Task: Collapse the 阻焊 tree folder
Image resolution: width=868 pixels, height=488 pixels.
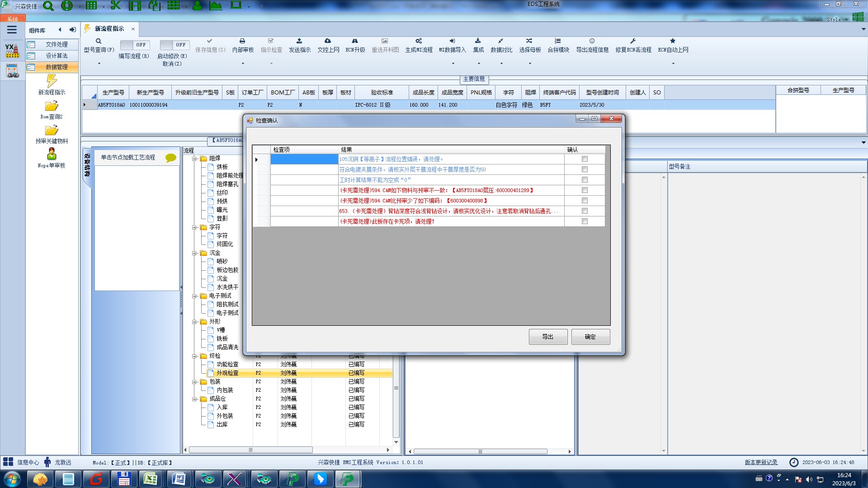Action: tap(194, 159)
